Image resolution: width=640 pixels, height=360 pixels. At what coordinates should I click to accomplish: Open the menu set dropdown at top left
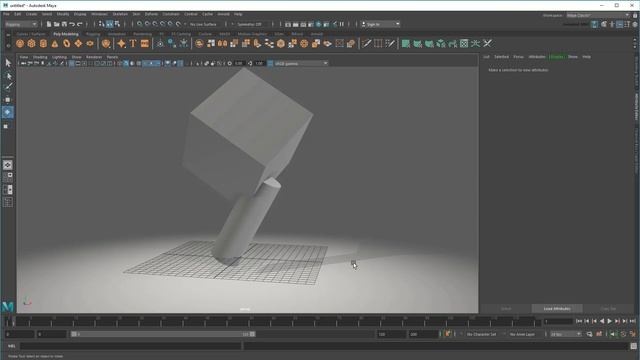[x=21, y=24]
